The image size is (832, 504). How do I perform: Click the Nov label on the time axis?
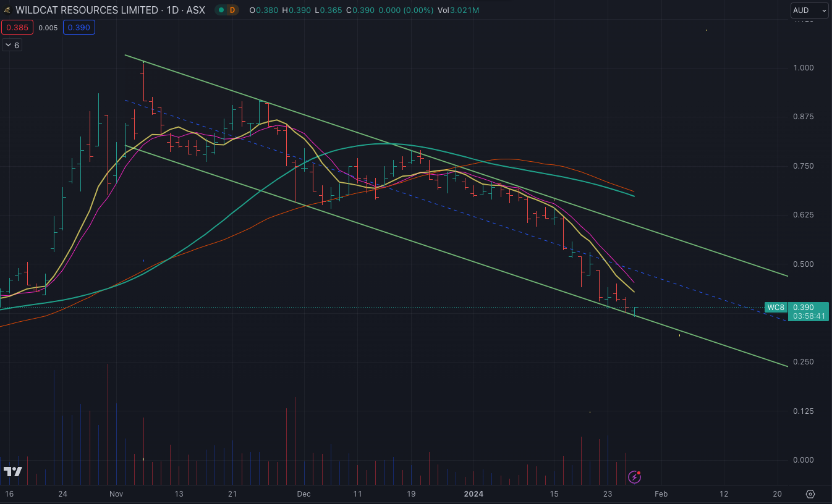pos(116,494)
